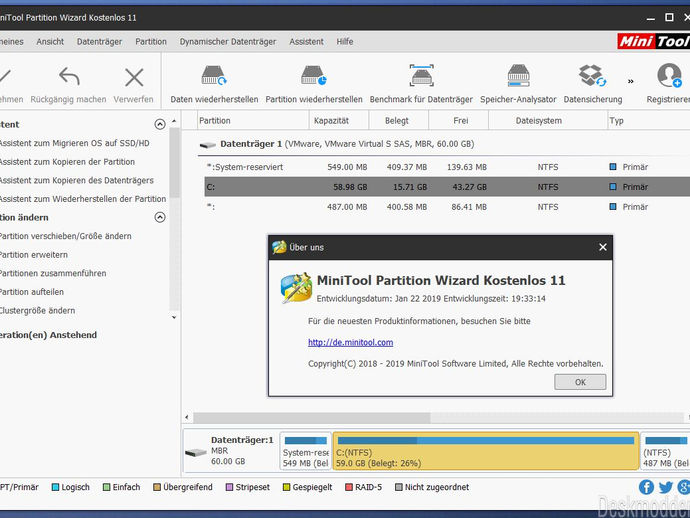This screenshot has width=690, height=518.
Task: Click disk icon in bottom disk map
Action: 196,452
